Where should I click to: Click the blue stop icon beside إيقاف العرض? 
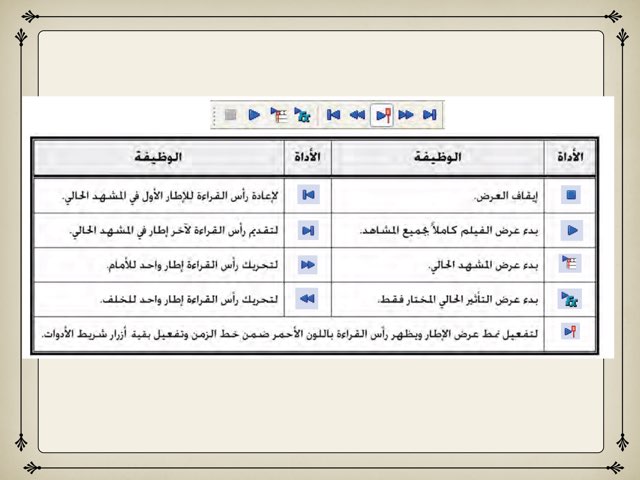point(571,195)
